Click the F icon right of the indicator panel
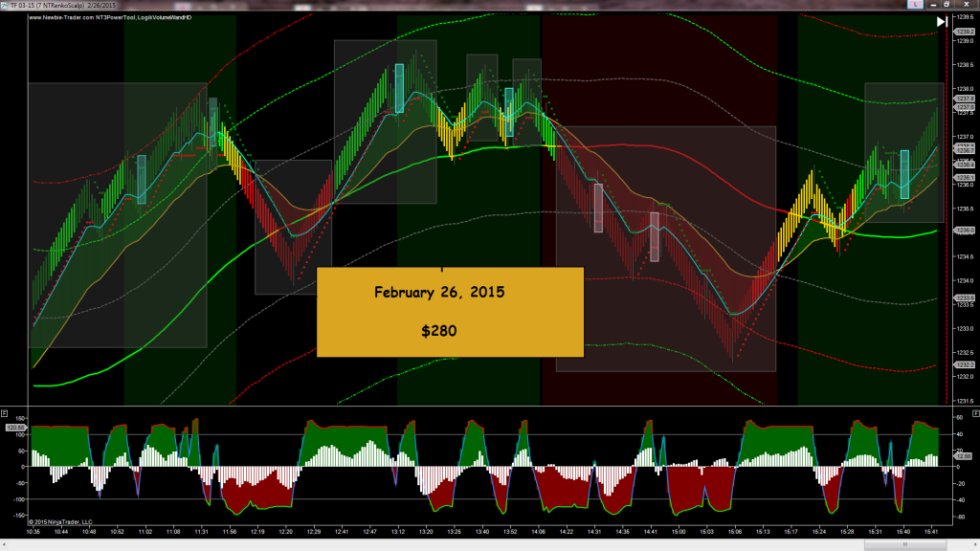980x551 pixels. point(975,413)
